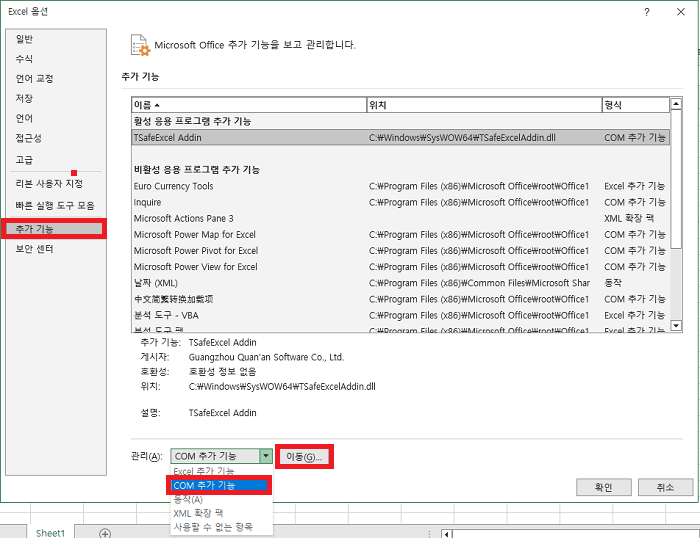This screenshot has height=538, width=700.
Task: Sort by the 형식 column header
Action: click(636, 105)
